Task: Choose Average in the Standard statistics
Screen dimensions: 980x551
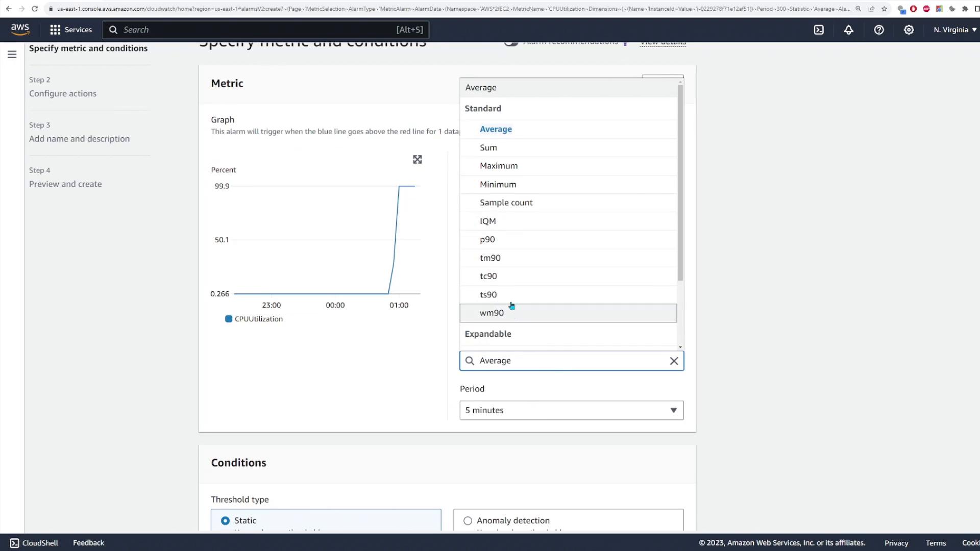Action: click(568, 129)
